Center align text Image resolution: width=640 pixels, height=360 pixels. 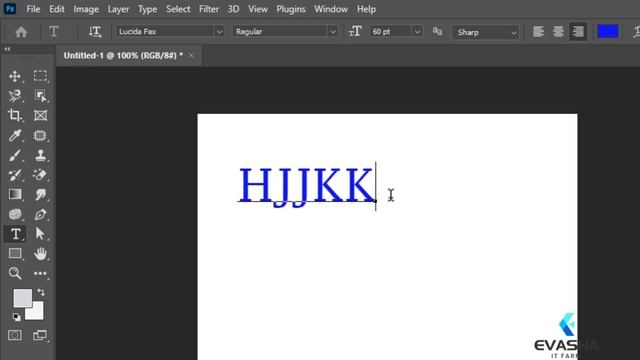pyautogui.click(x=558, y=31)
